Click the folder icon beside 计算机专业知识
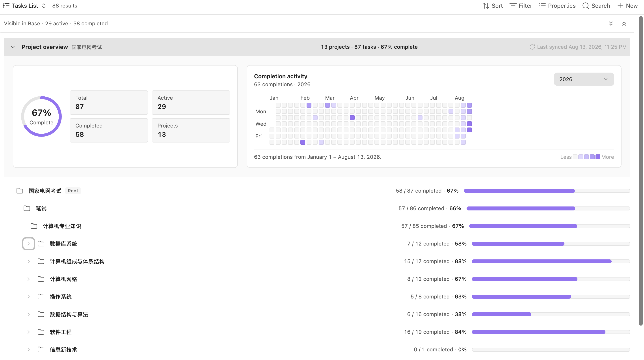644x360 pixels. pos(34,226)
